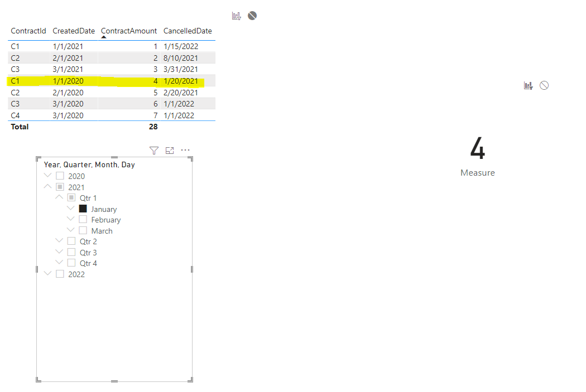Image resolution: width=586 pixels, height=392 pixels.
Task: Sort by CreatedDate column header
Action: point(74,31)
